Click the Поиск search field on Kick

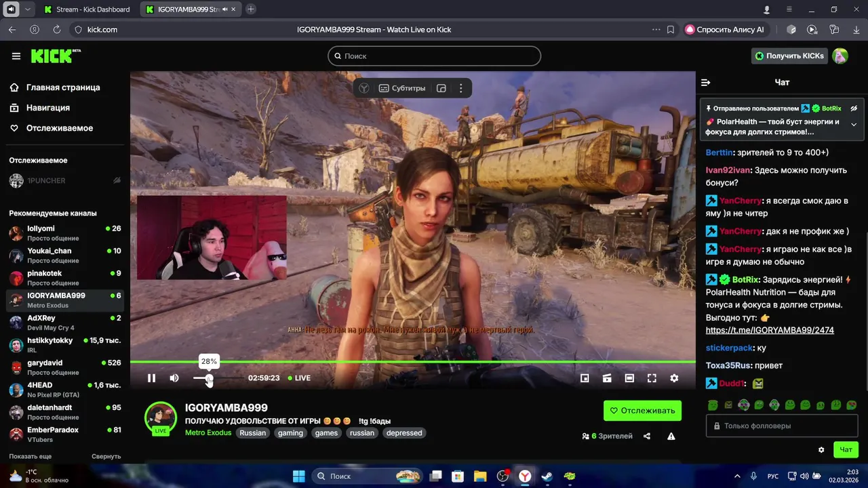(434, 56)
